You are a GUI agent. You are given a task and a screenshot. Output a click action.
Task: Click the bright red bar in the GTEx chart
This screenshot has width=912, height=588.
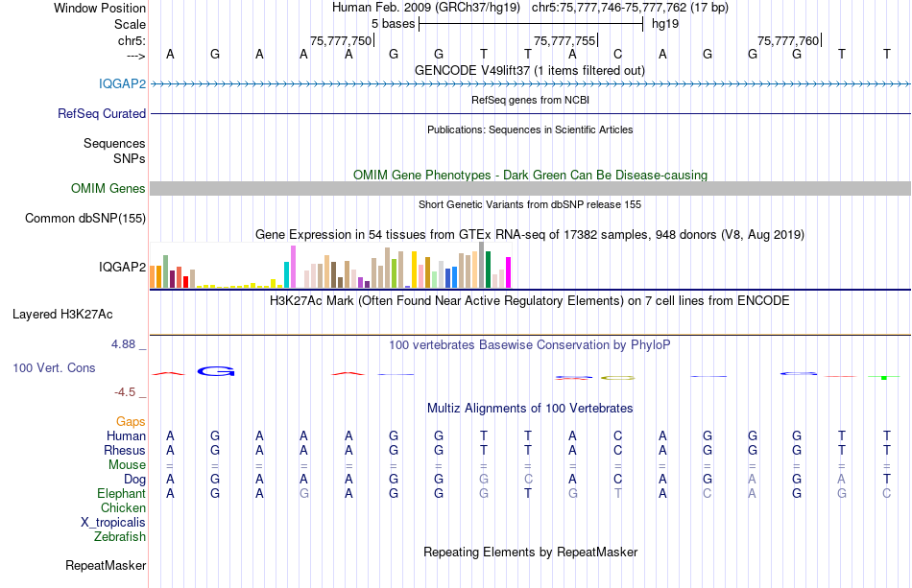[x=185, y=282]
